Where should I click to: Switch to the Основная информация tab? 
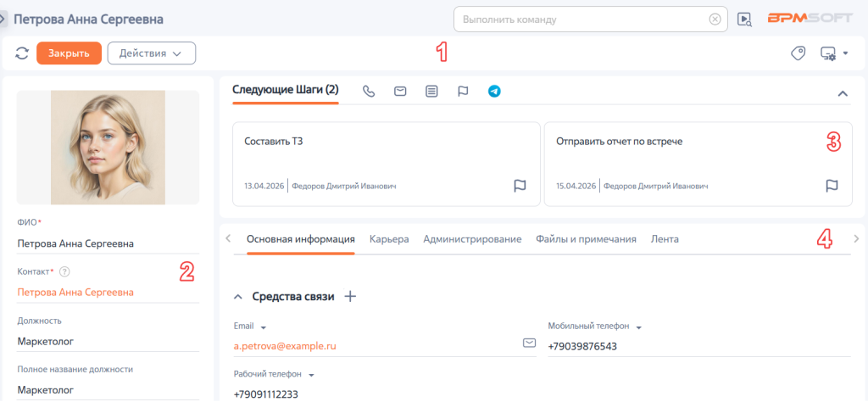pyautogui.click(x=301, y=239)
